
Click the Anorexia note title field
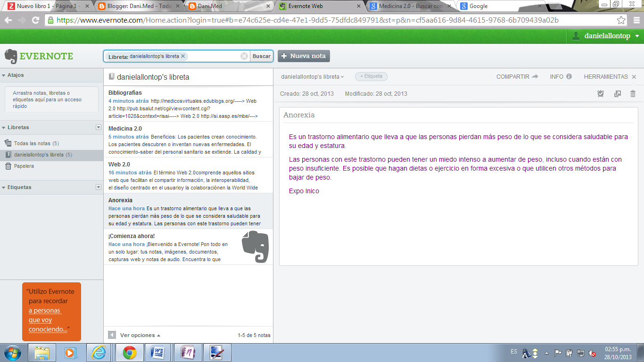click(x=458, y=115)
